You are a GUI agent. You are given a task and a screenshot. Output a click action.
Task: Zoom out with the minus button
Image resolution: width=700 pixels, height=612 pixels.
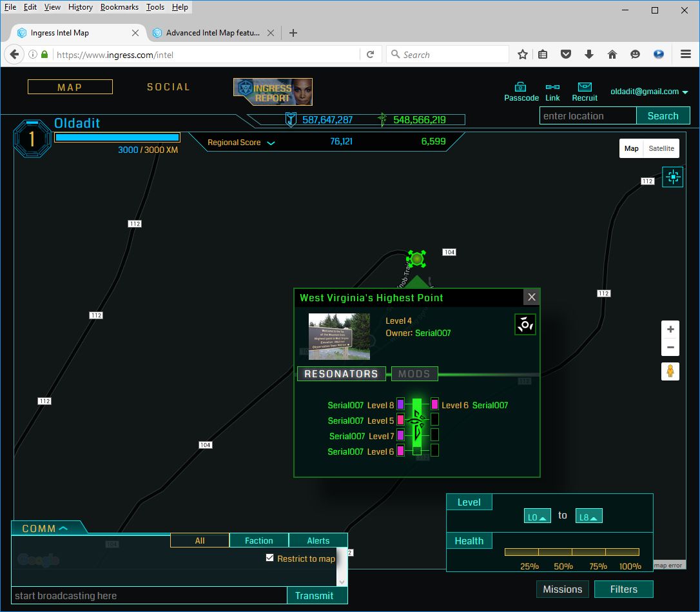tap(670, 348)
